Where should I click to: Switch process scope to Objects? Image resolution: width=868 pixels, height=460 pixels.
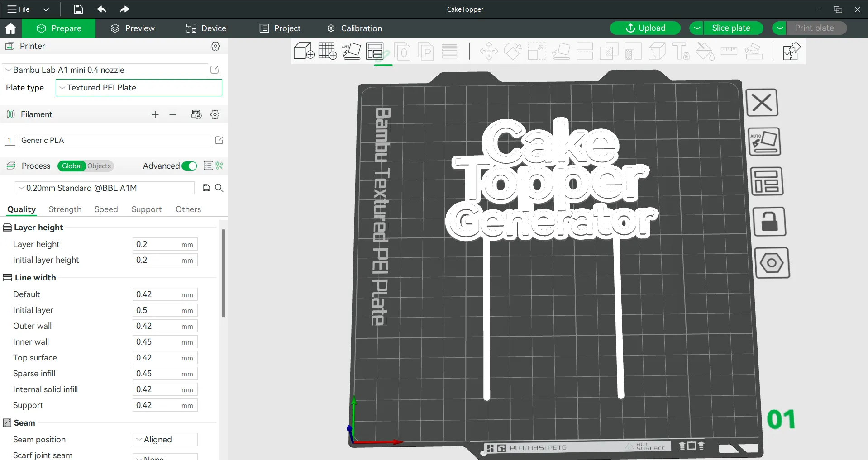[100, 166]
